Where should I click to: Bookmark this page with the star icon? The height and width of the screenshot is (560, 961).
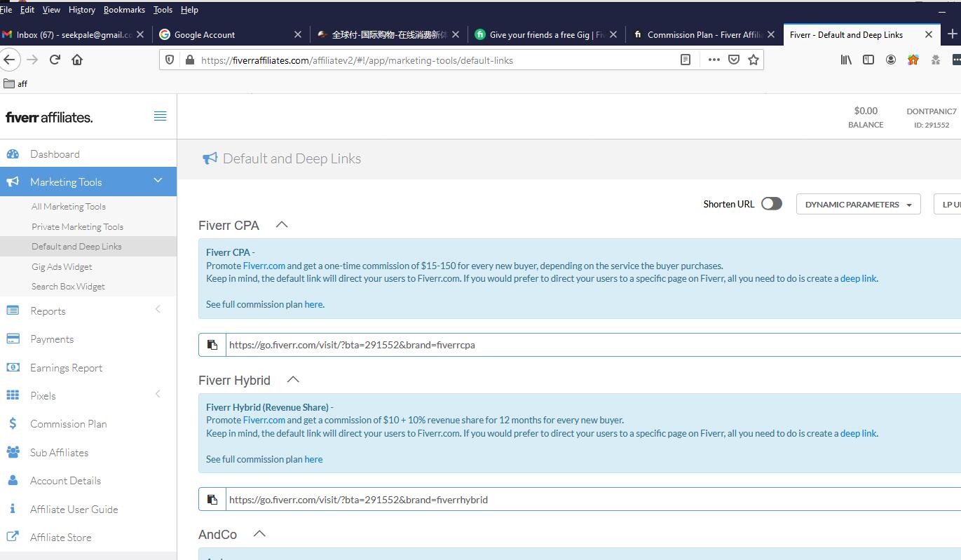pyautogui.click(x=754, y=60)
